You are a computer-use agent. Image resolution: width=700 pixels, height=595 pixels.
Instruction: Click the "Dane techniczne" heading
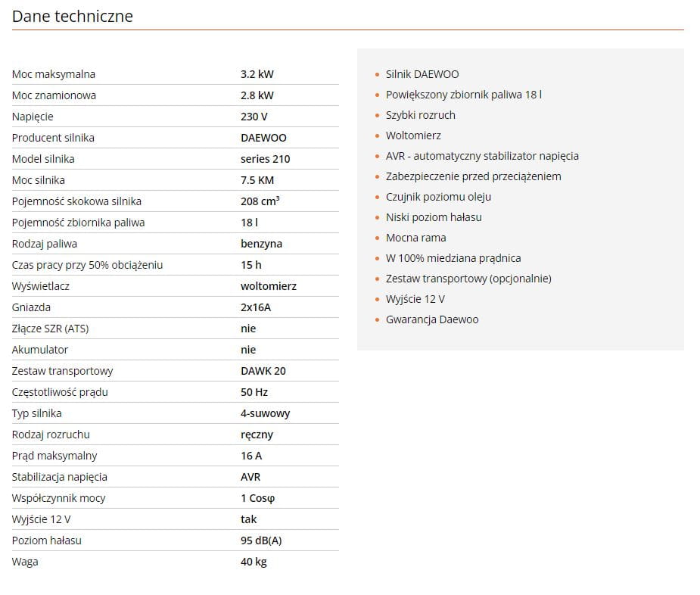(x=73, y=16)
